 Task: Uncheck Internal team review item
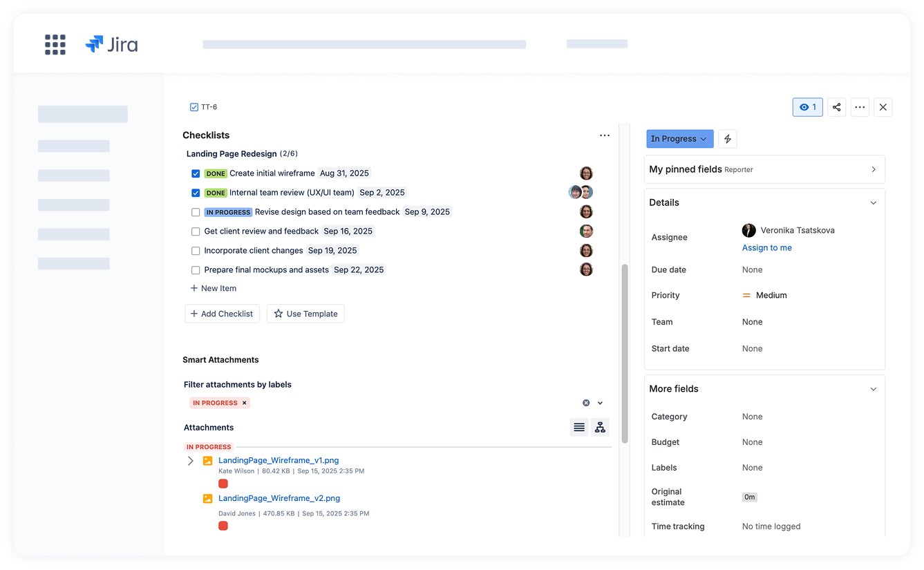pyautogui.click(x=196, y=193)
